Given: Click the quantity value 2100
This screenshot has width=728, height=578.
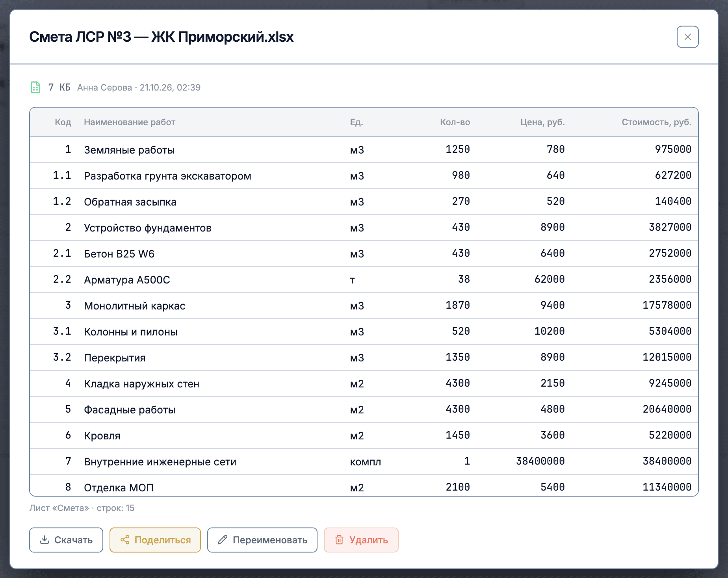Looking at the screenshot, I should 458,487.
